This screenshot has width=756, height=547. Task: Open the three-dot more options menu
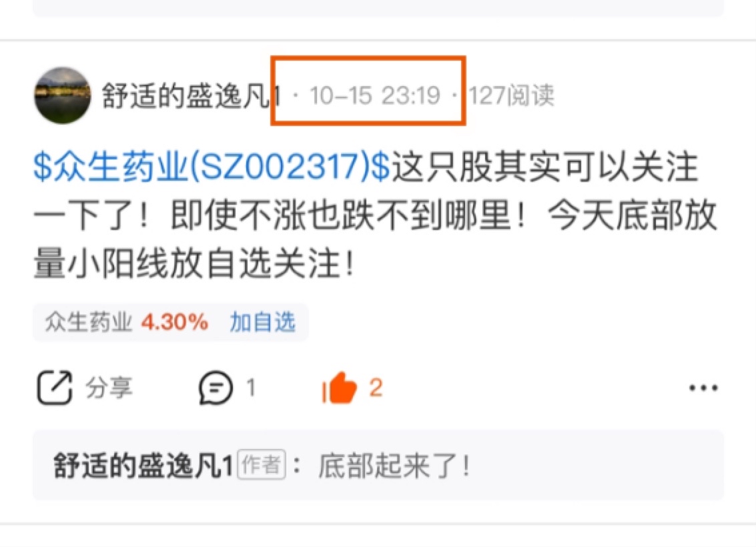click(703, 388)
